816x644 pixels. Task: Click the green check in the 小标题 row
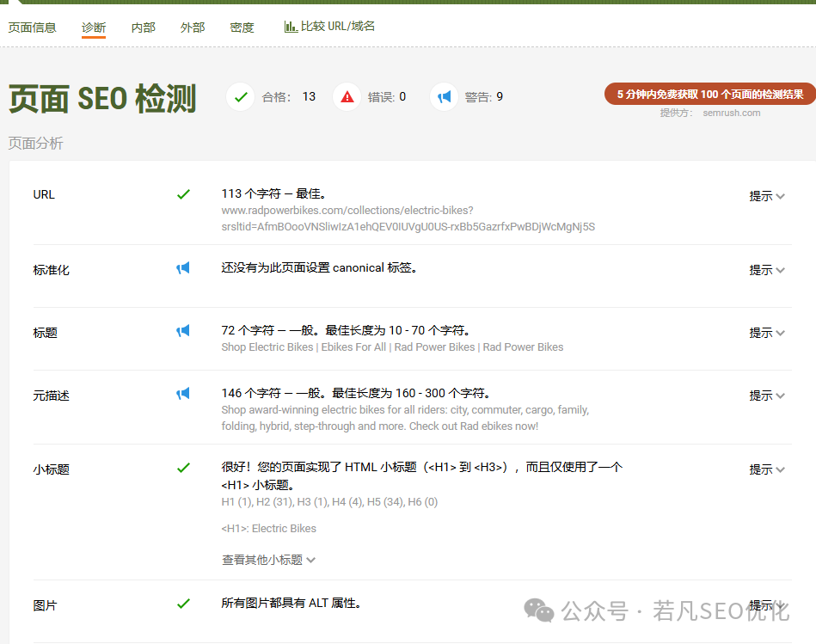click(x=183, y=468)
